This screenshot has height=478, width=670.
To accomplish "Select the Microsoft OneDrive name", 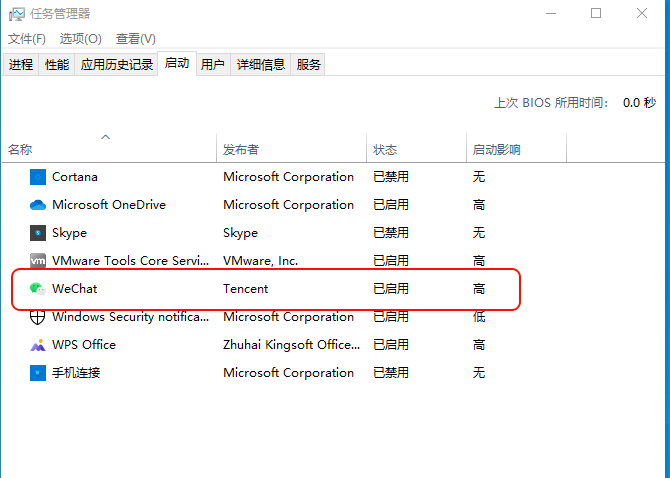I will click(x=109, y=205).
